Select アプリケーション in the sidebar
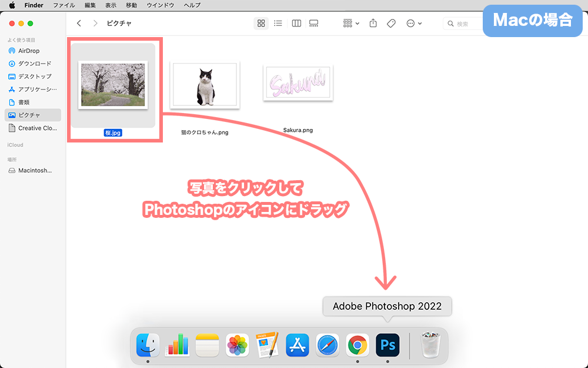588x368 pixels. pos(32,89)
